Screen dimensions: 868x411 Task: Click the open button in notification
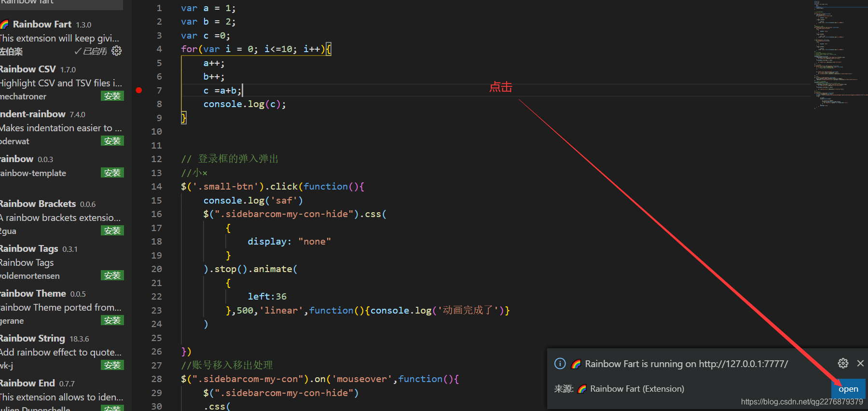click(x=848, y=389)
